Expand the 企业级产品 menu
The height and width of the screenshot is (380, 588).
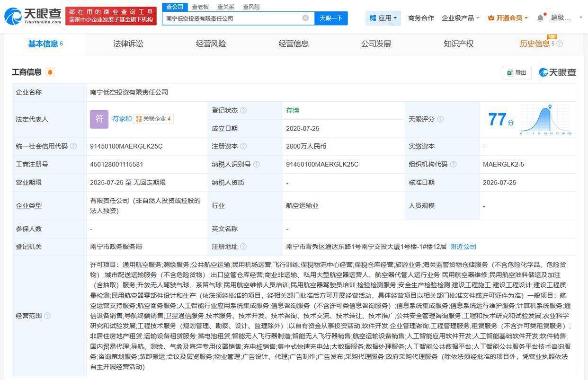click(460, 18)
